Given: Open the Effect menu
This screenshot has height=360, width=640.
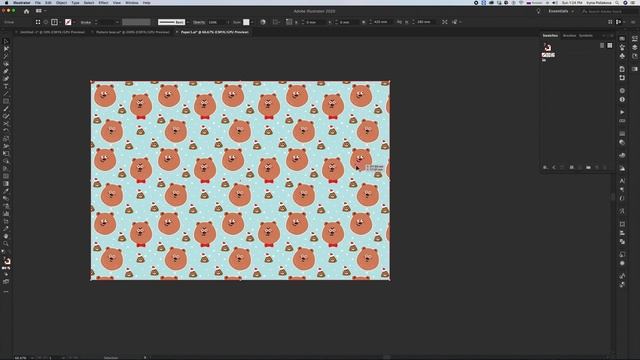Looking at the screenshot, I should point(104,2).
